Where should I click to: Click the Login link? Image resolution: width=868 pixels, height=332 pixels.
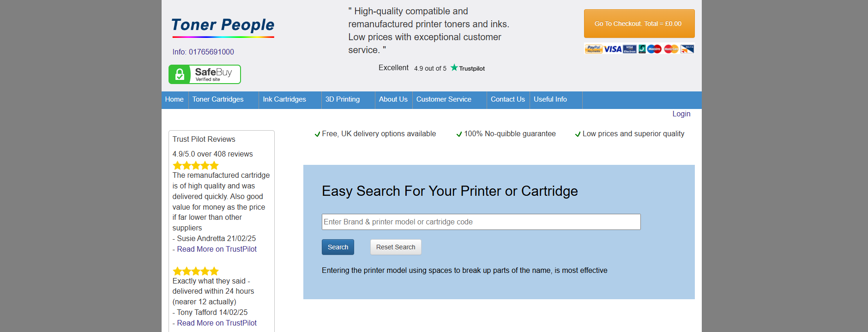[x=681, y=114]
